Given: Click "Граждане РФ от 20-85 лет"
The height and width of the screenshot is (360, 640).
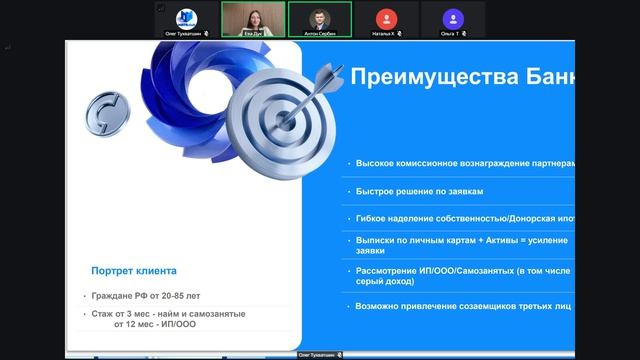Looking at the screenshot, I should pos(146,296).
